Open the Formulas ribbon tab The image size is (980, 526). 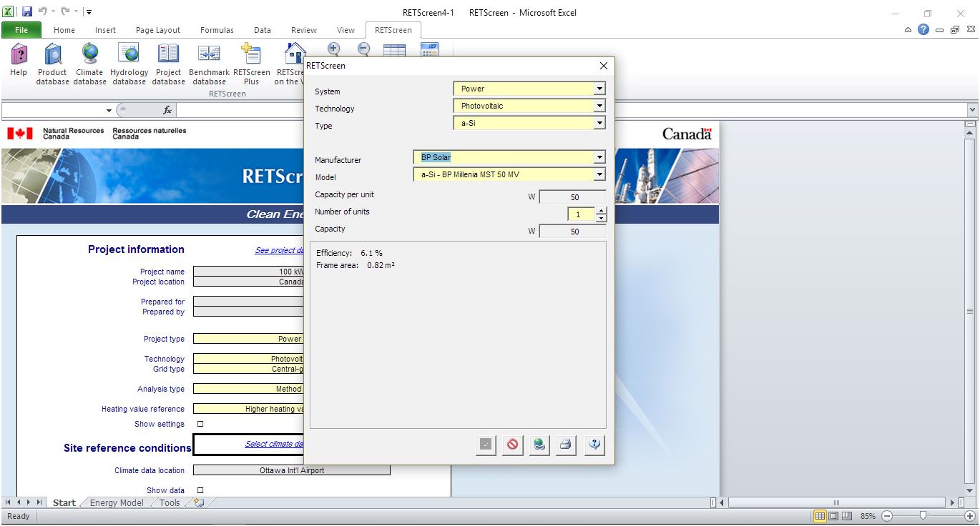pyautogui.click(x=217, y=30)
